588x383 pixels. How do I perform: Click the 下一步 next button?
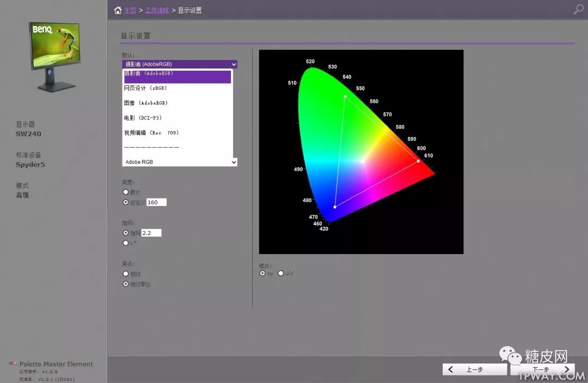(x=542, y=369)
